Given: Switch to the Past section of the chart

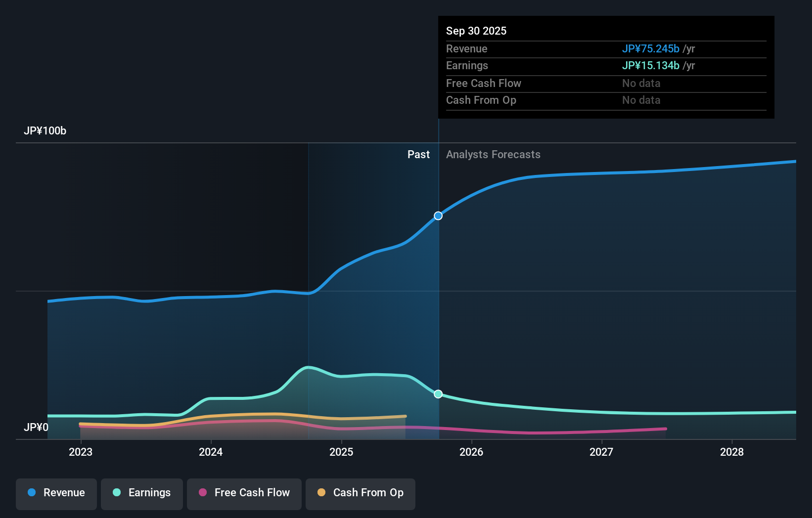Looking at the screenshot, I should [419, 154].
